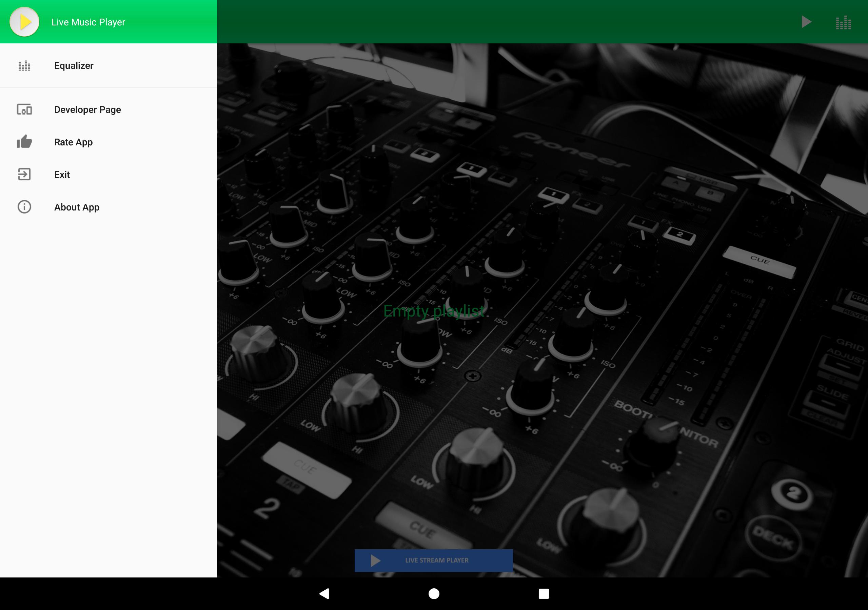Click the Developer Page devices icon
This screenshot has width=868, height=610.
[x=24, y=109]
